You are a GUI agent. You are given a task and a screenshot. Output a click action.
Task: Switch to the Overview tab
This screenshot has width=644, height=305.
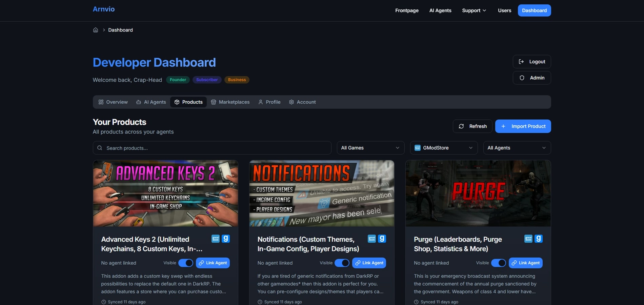(113, 102)
